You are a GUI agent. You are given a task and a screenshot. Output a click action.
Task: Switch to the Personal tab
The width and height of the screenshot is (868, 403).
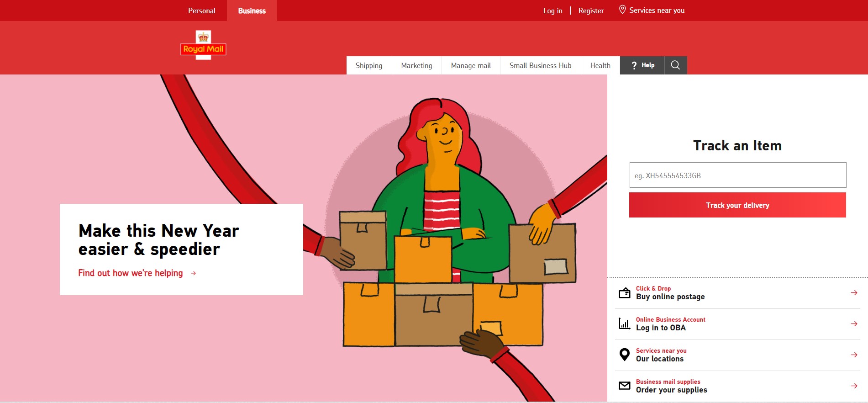click(x=201, y=11)
